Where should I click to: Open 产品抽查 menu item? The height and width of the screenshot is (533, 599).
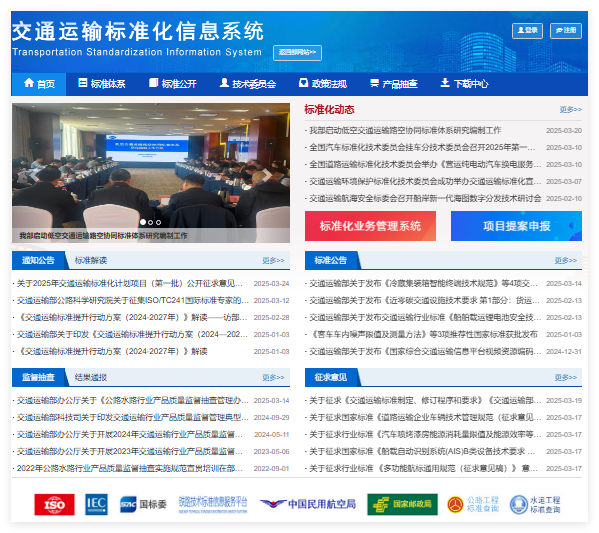point(394,84)
